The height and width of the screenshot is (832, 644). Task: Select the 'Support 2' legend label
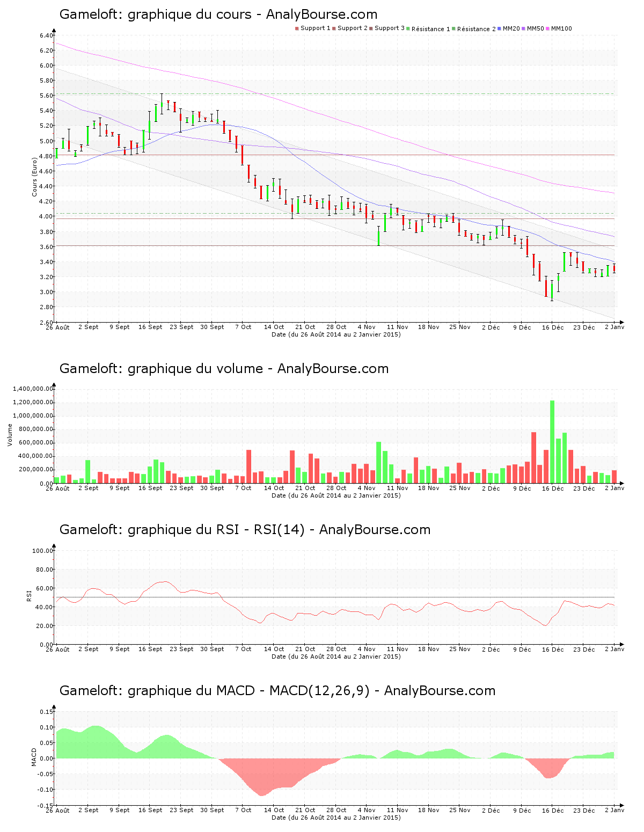coord(353,28)
